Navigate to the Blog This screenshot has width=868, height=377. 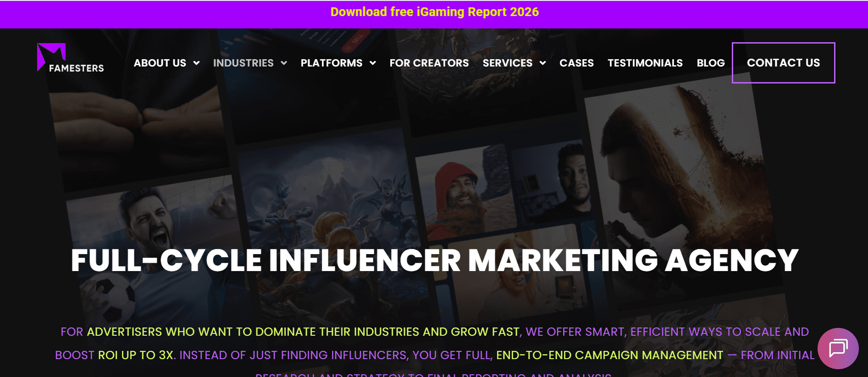coord(711,63)
